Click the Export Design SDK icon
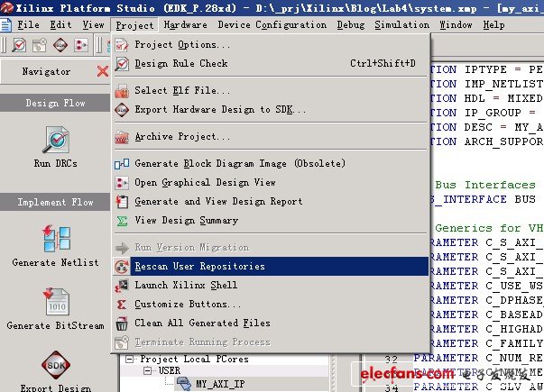This screenshot has height=392, width=544. [53, 368]
